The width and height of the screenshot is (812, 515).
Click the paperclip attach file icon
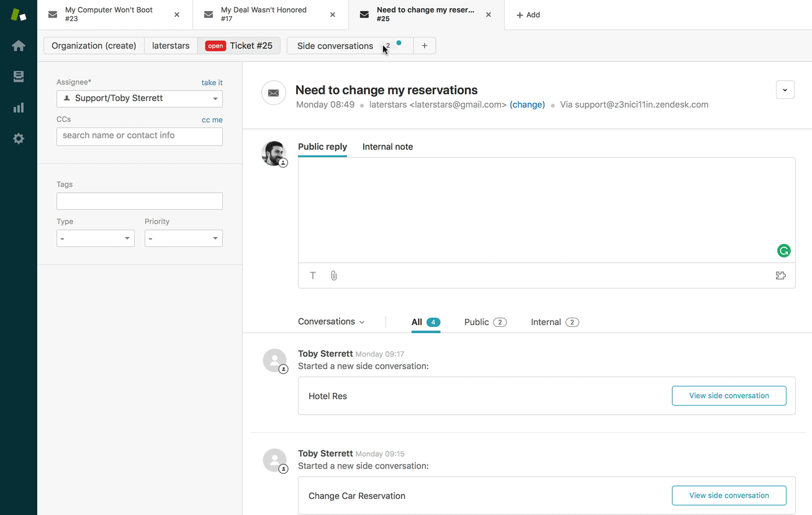tap(334, 275)
